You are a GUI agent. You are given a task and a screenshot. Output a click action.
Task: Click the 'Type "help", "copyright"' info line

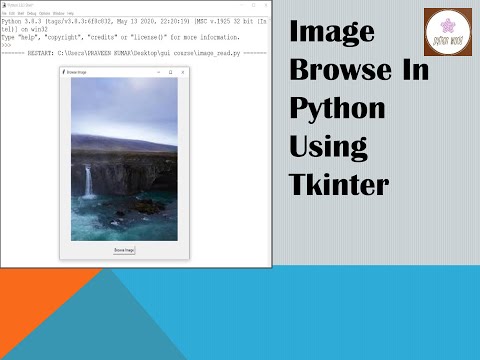[121, 37]
